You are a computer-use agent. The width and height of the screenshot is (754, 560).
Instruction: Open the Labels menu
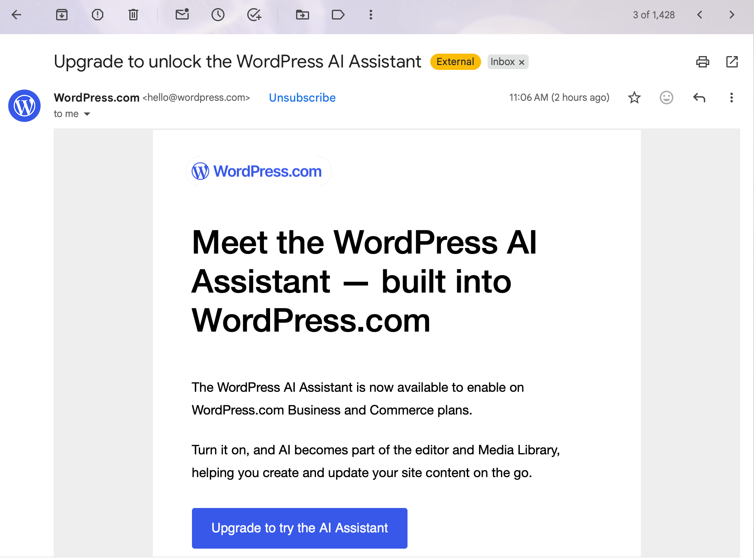coord(338,15)
